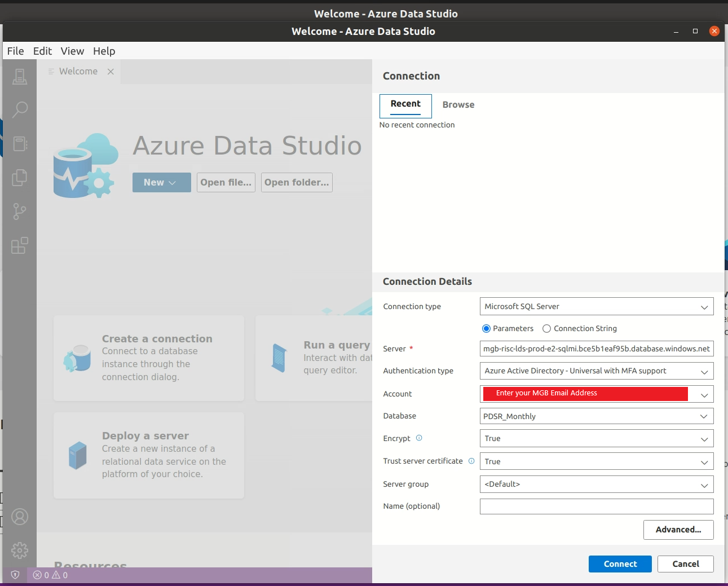Click the Name (optional) input field
Screen dimensions: 728x586
click(x=597, y=506)
